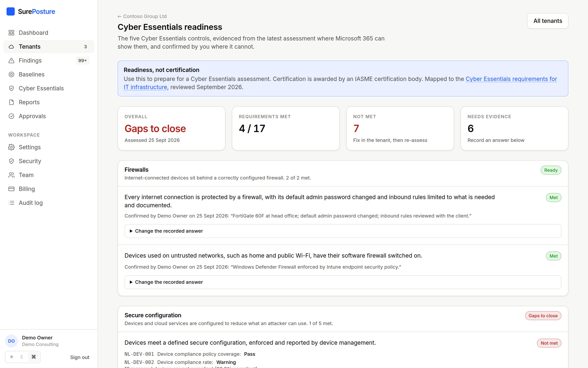Viewport: 588px width, 368px height.
Task: Click the Met badge for software firewall requirement
Action: (553, 256)
